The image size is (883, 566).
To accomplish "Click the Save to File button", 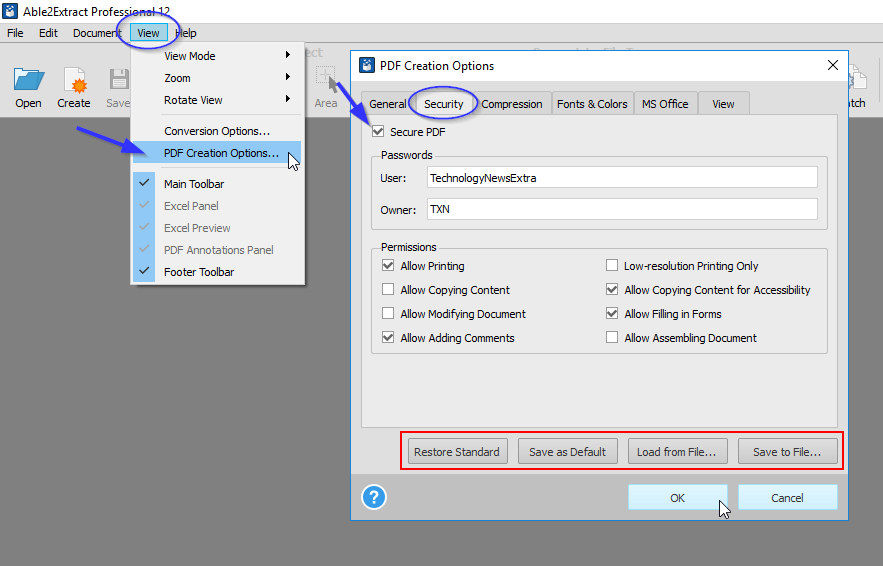I will (x=787, y=452).
